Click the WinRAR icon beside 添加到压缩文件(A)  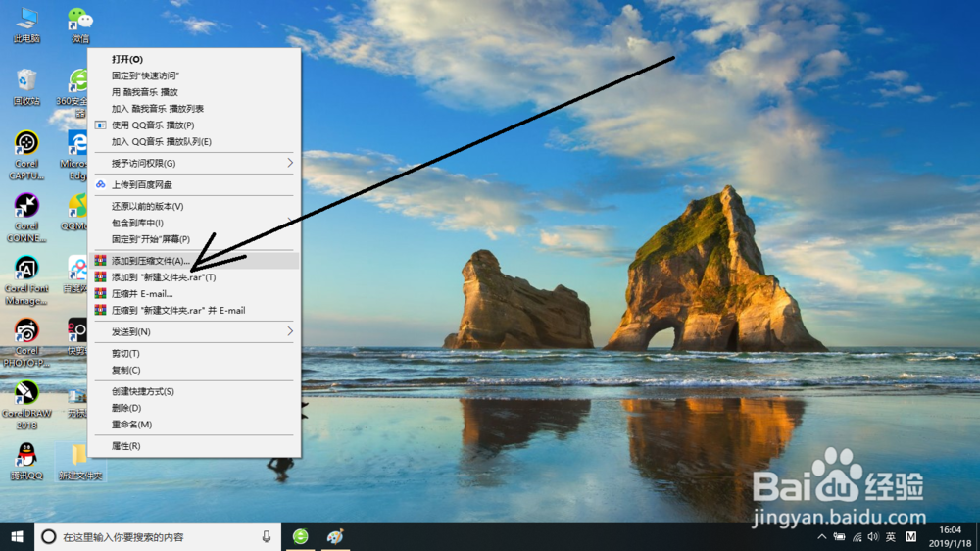[x=100, y=260]
